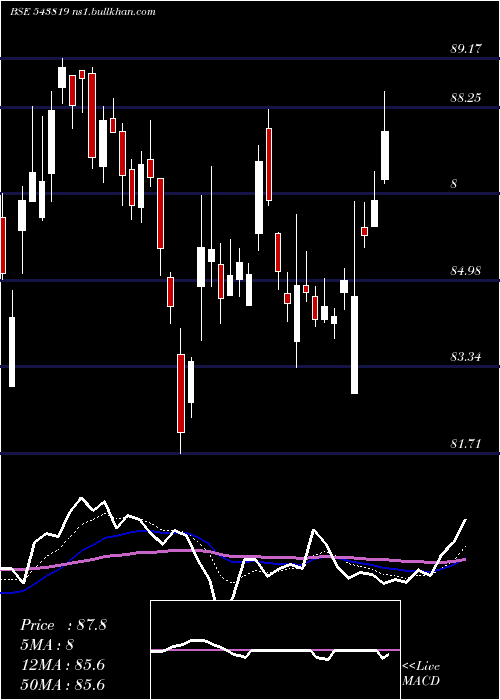This screenshot has height=700, width=500.
Task: Click the 12MA : 85.6 readout
Action: (62, 665)
